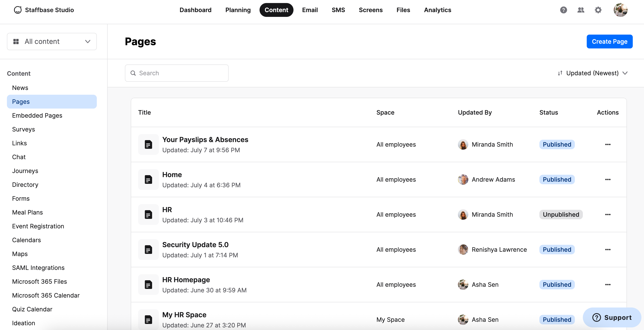Screen dimensions: 644x330
Task: Open three-dot menu for HR Homepage row
Action: (607, 284)
